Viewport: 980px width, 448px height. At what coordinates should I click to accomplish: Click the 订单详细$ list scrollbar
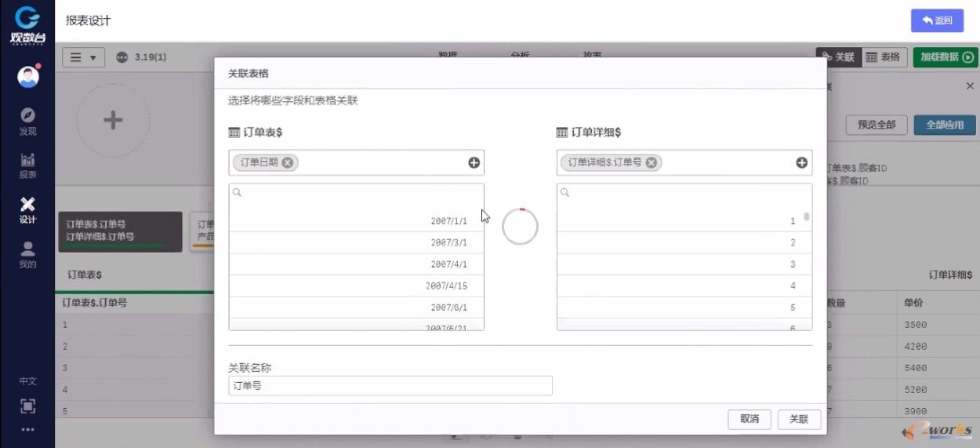pos(807,217)
